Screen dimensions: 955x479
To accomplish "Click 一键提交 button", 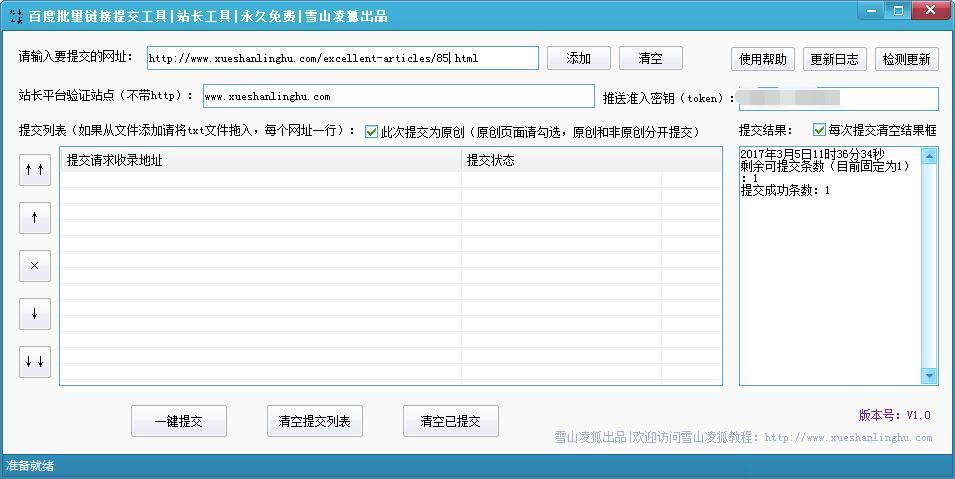I will (179, 421).
